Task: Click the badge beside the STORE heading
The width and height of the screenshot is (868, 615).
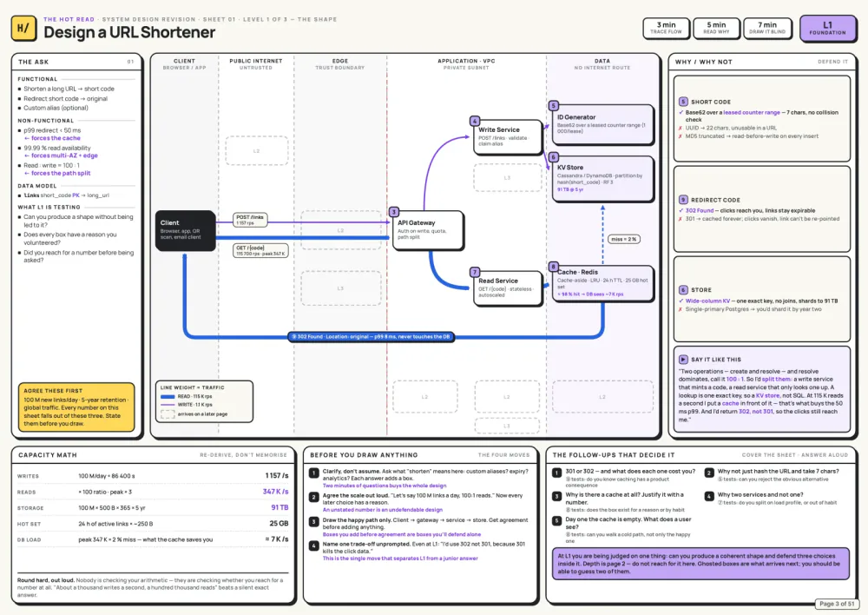Action: [683, 290]
